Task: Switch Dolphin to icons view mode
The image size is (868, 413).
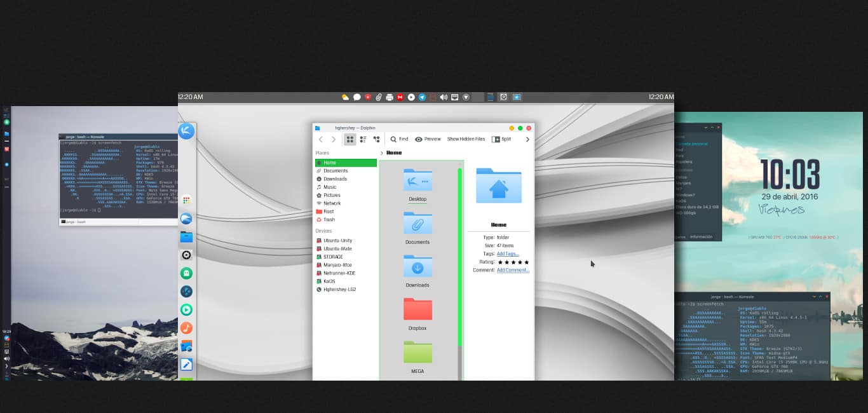Action: click(x=349, y=139)
